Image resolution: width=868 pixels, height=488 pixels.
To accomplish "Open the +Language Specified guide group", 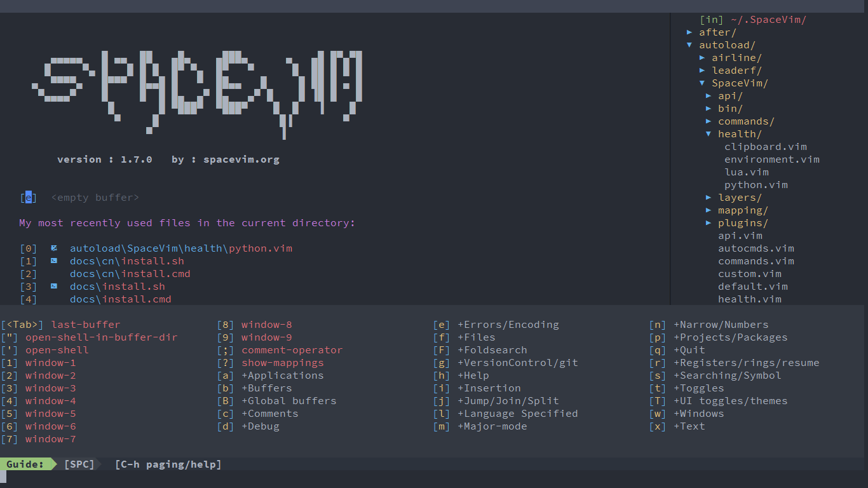I will click(518, 414).
